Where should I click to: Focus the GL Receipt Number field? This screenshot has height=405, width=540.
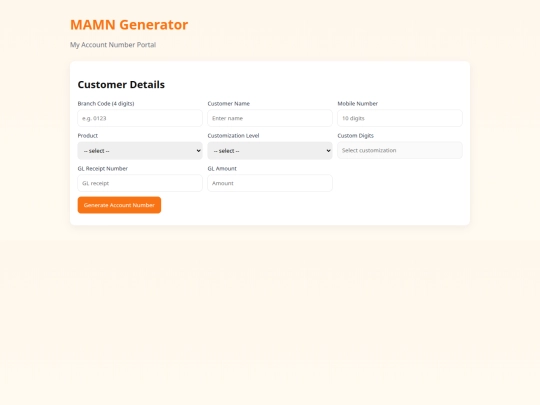point(140,183)
